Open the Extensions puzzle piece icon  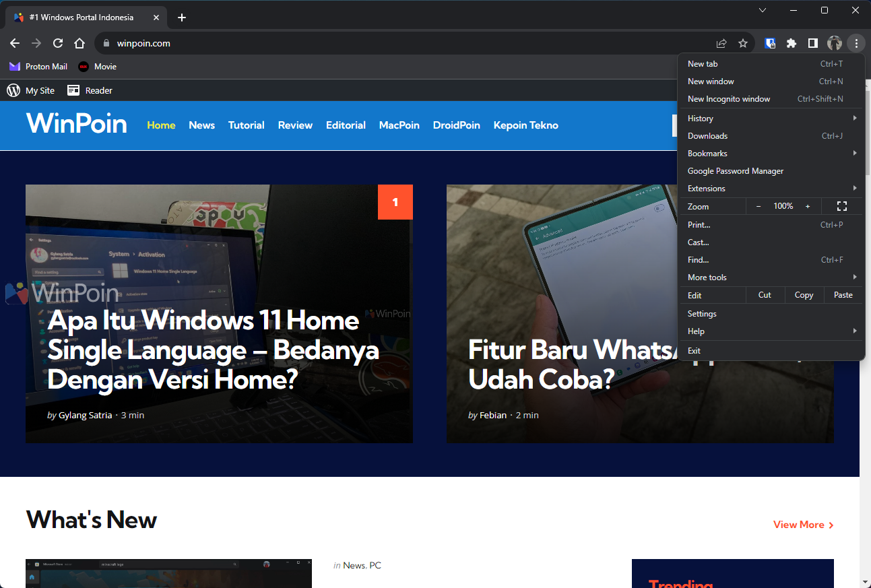[792, 43]
